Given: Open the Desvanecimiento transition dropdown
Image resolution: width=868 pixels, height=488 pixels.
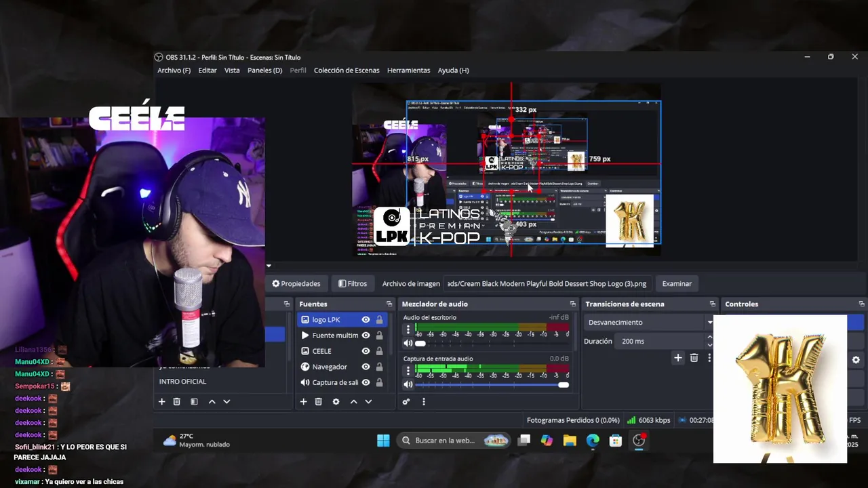Looking at the screenshot, I should coord(650,323).
